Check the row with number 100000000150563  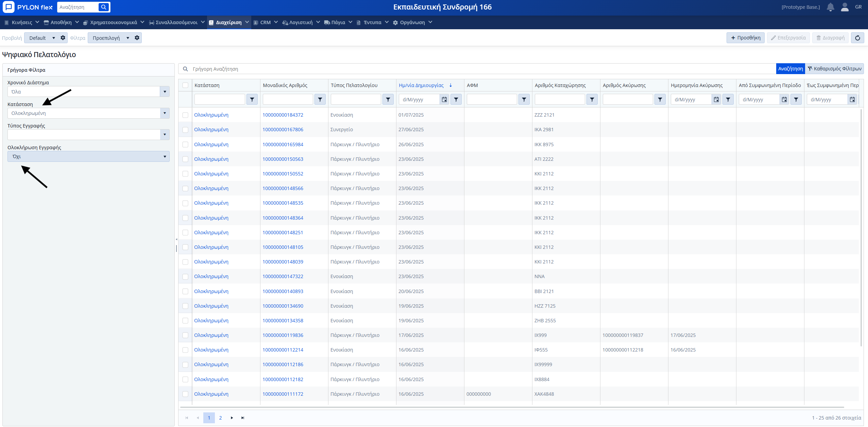pos(185,159)
